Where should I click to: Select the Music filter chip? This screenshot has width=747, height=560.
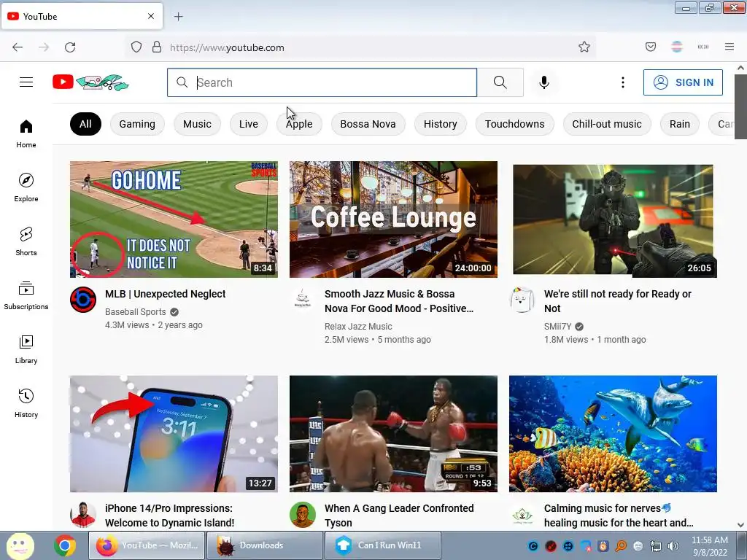click(x=197, y=124)
